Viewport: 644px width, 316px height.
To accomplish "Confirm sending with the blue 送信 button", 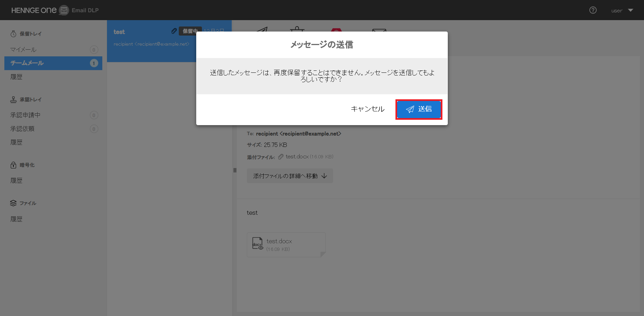I will click(419, 109).
